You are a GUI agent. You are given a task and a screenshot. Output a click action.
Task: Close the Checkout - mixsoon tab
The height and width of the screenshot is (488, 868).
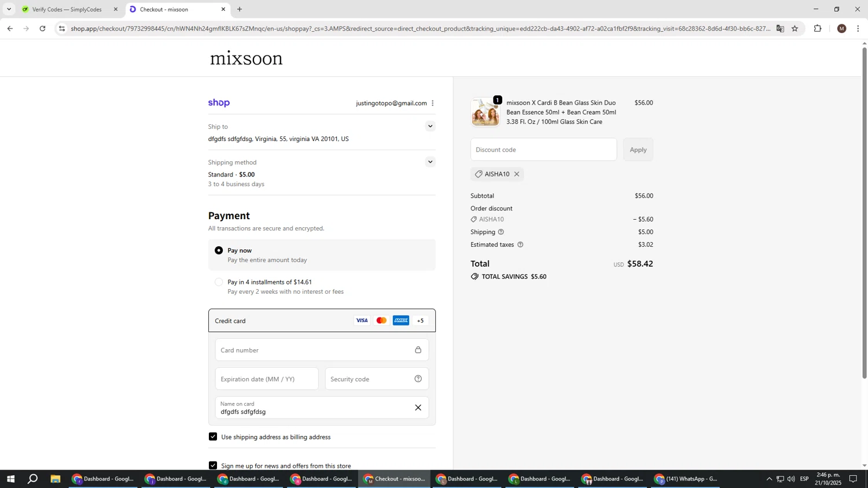[223, 9]
